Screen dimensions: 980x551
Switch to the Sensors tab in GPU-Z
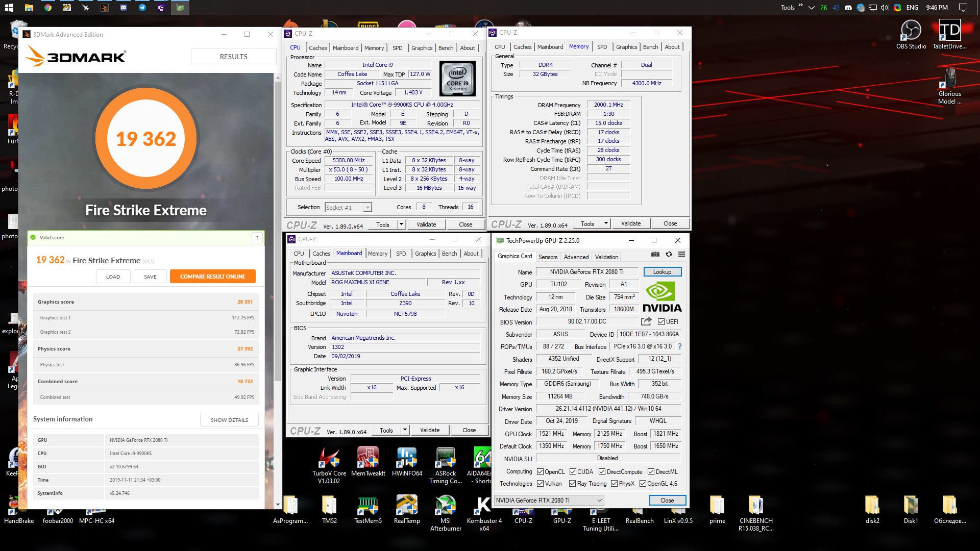point(548,257)
